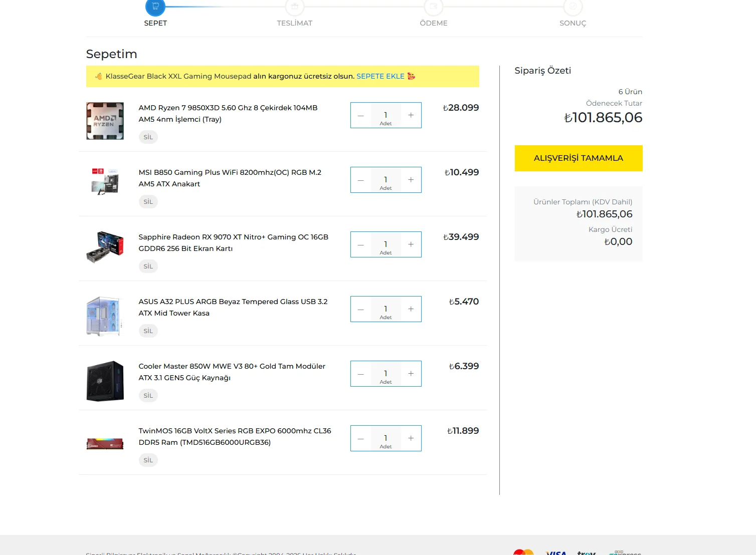Viewport: 756px width, 555px height.
Task: Click MSI B850 motherboard thumbnail
Action: coord(105,181)
